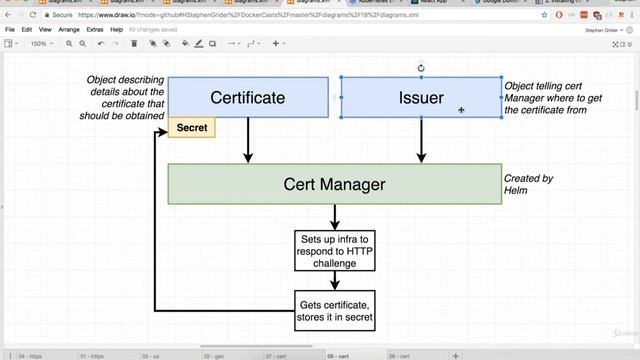Open Chrome's three-dot menu
The image size is (640, 360).
point(632,15)
